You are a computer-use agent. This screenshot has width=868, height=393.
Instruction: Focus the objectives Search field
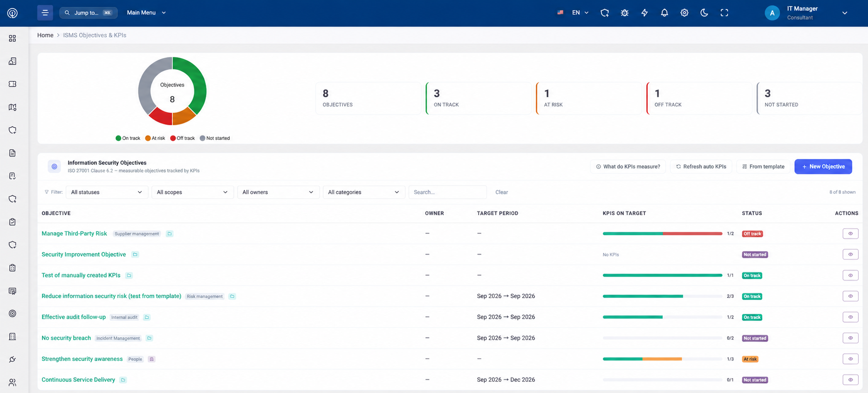[x=448, y=192]
